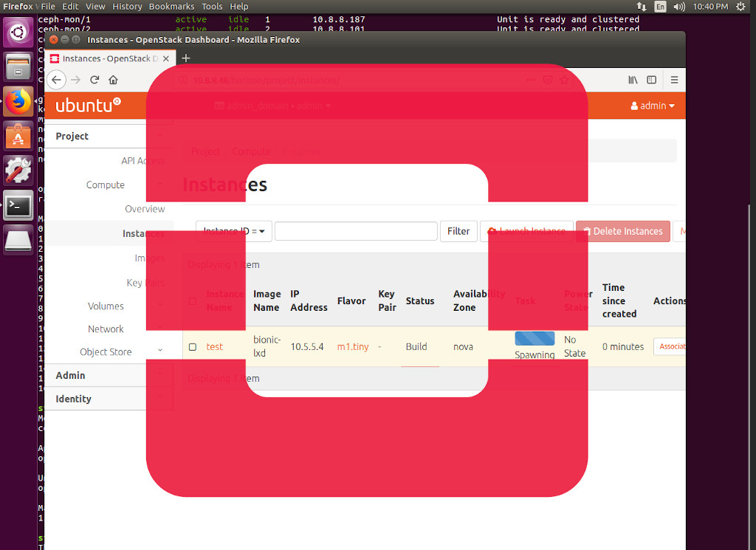The width and height of the screenshot is (756, 550).
Task: Open the Edit menu
Action: (70, 6)
